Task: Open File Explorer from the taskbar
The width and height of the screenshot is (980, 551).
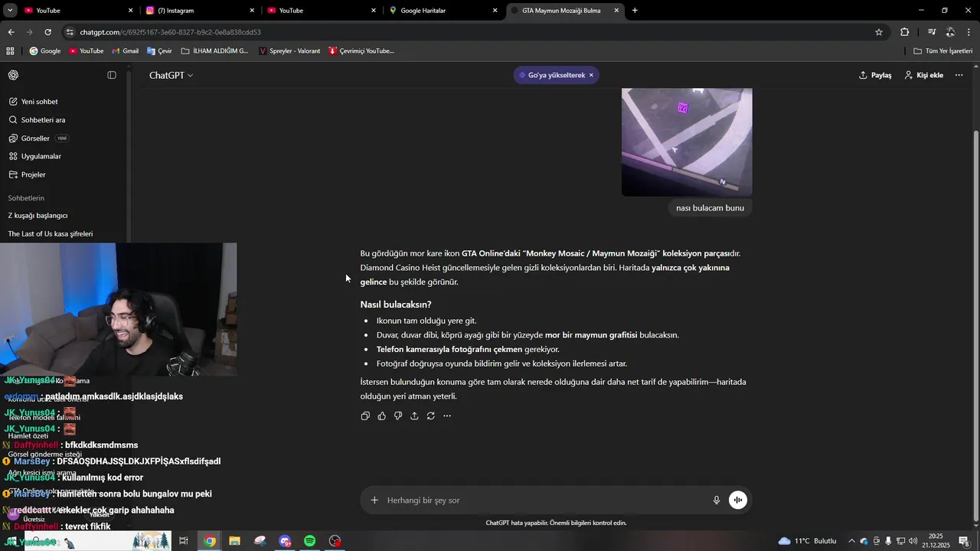Action: coord(234,541)
